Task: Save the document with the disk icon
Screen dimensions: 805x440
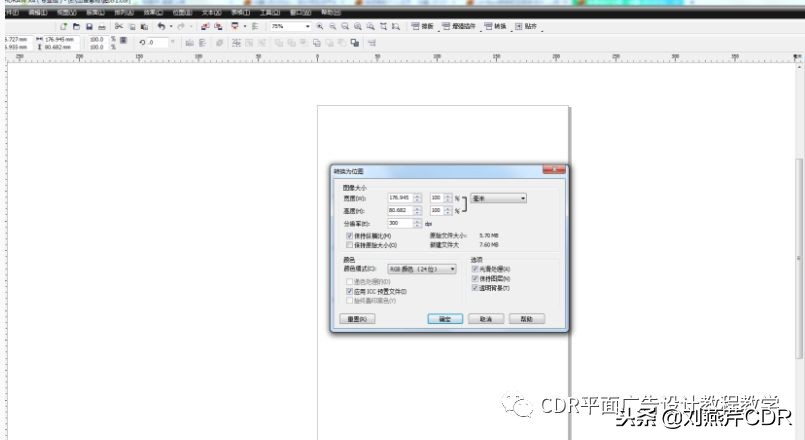Action: pos(89,26)
